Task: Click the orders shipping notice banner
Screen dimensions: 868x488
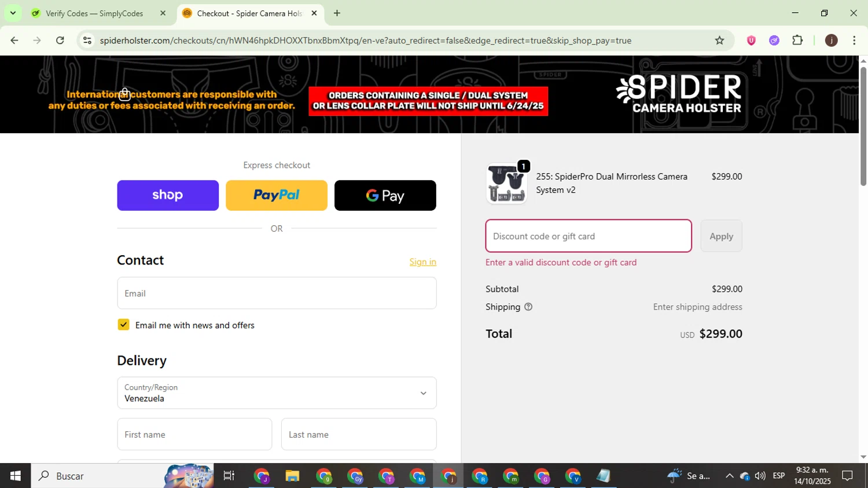Action: 428,101
